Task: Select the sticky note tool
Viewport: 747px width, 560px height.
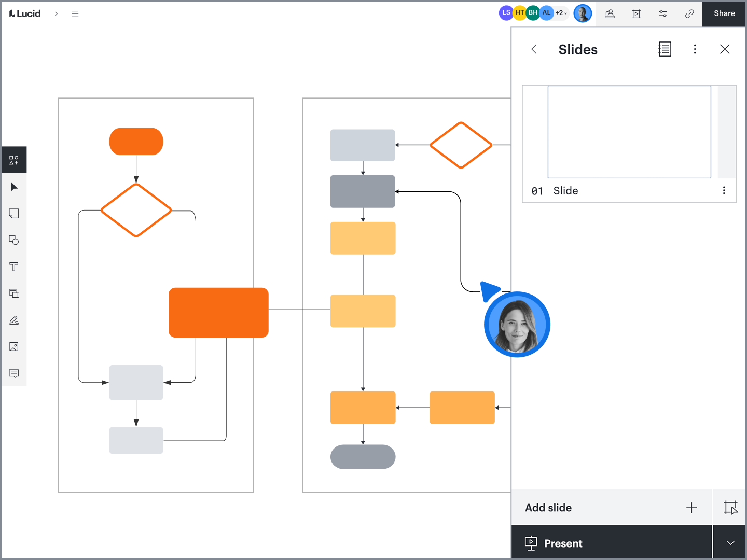Action: point(14,214)
